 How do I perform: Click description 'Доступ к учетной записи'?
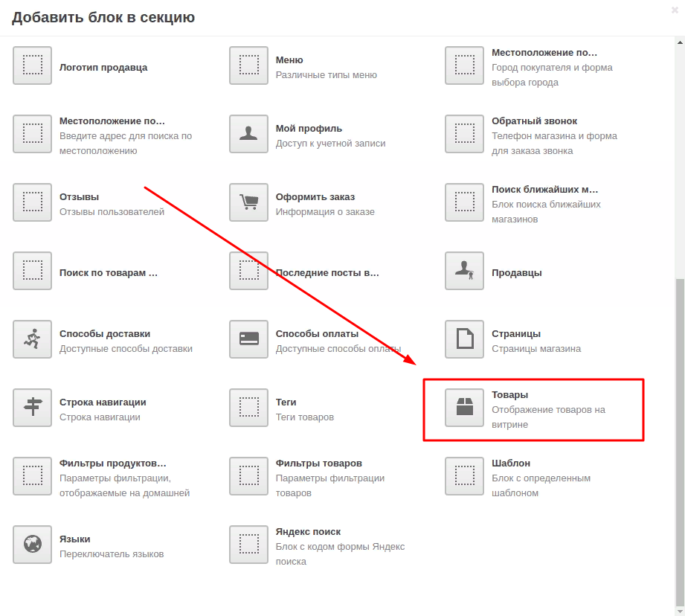(x=331, y=144)
